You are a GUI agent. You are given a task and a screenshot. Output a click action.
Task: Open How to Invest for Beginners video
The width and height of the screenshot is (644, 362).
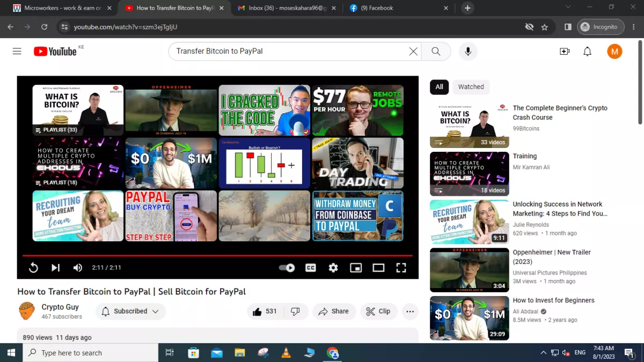click(x=553, y=300)
